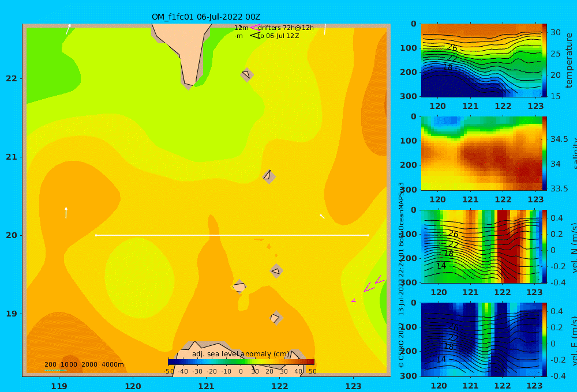Image resolution: width=577 pixels, height=392 pixels.
Task: Click the 'adj. sea level anomaly (cm)' label
Action: (x=241, y=354)
